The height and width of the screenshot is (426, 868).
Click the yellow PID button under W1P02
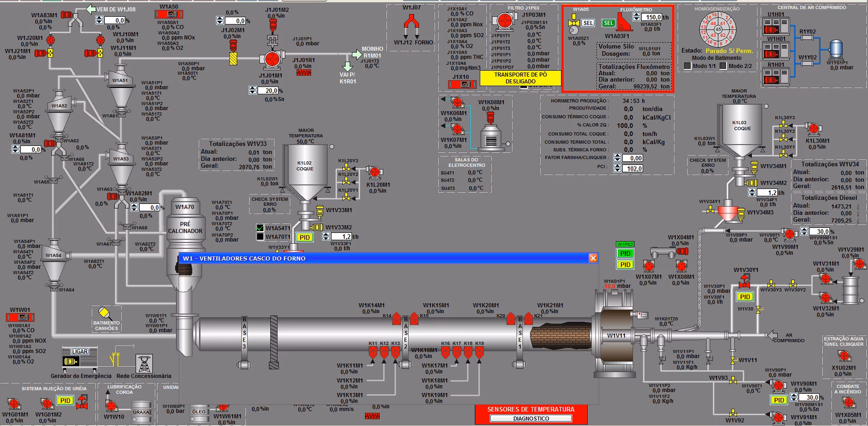coord(625,265)
